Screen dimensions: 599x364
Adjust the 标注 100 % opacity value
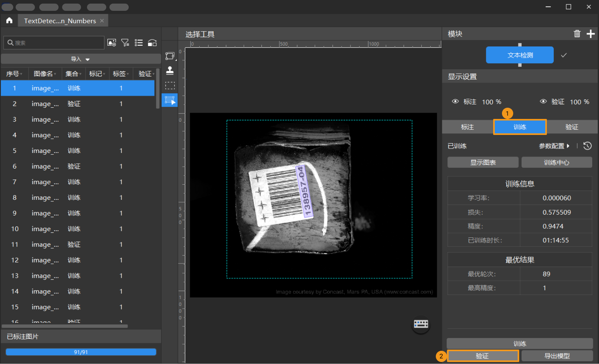[491, 102]
